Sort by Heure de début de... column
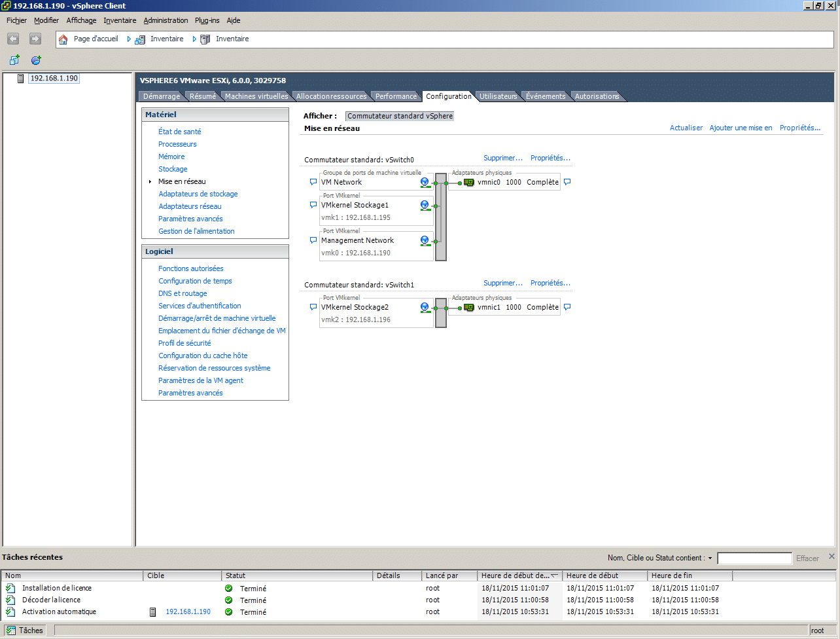The width and height of the screenshot is (840, 639). coord(519,575)
